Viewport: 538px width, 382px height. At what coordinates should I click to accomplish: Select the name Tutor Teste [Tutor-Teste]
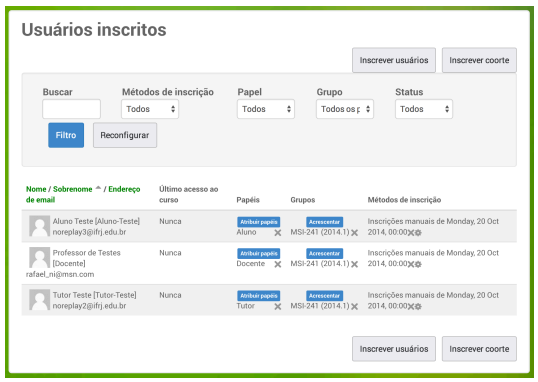[x=94, y=295]
